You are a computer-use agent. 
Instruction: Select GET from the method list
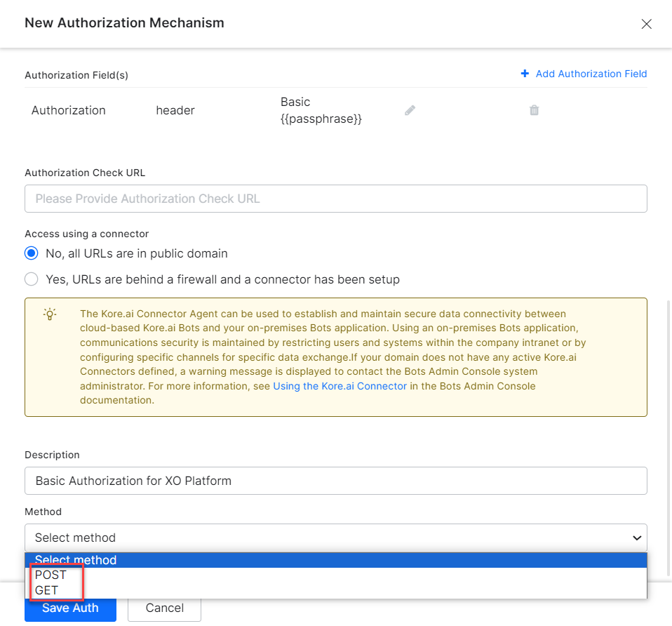tap(47, 590)
